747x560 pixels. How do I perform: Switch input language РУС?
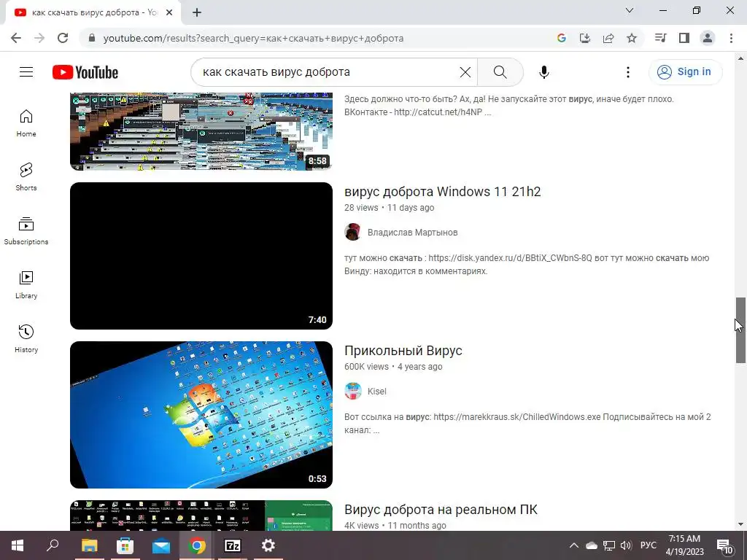coord(649,545)
